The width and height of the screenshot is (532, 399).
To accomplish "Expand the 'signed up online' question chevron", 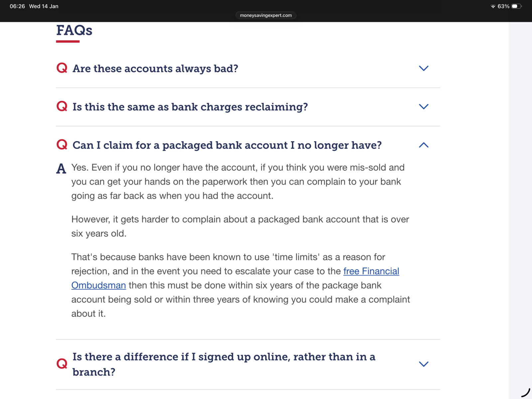I will click(x=424, y=364).
